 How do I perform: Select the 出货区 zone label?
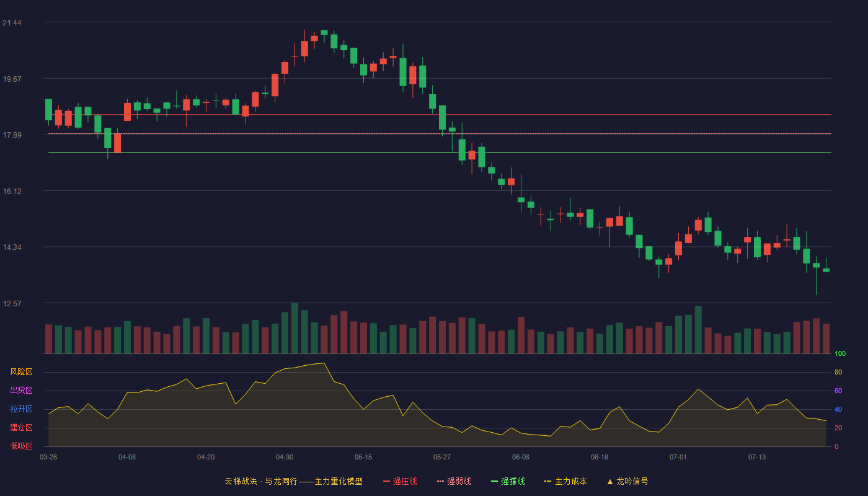(21, 391)
